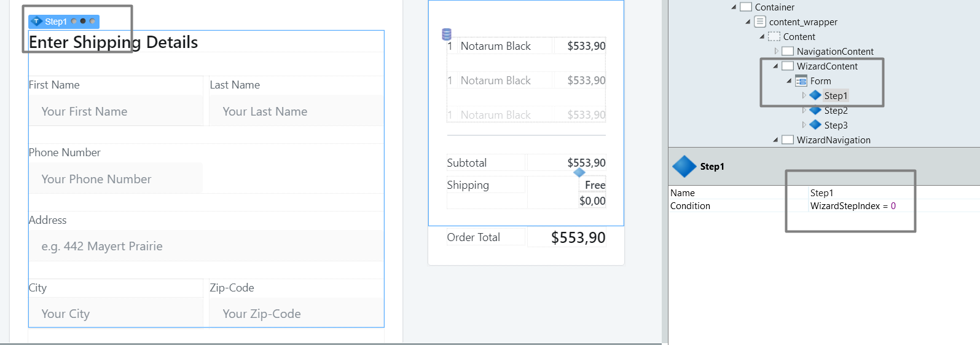Click the Step1 blue diamond icon in tree
980x345 pixels.
[x=815, y=95]
